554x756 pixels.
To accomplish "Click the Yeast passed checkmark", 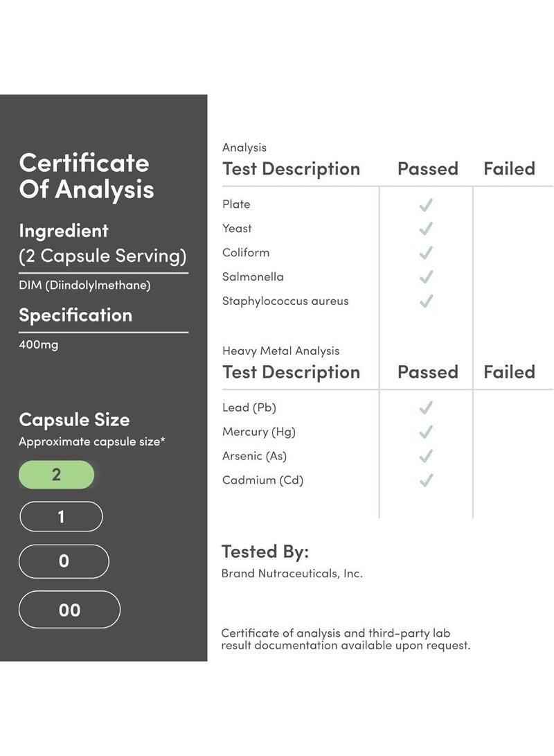I will (426, 229).
